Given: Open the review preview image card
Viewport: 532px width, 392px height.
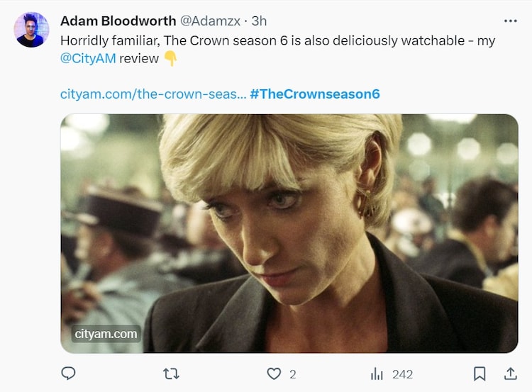Looking at the screenshot, I should pos(289,233).
